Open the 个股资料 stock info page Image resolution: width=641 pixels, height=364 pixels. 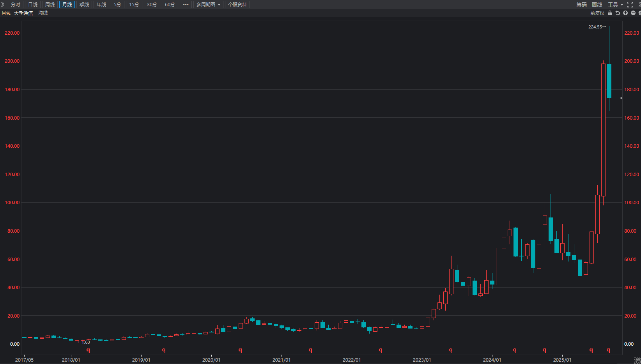click(237, 5)
